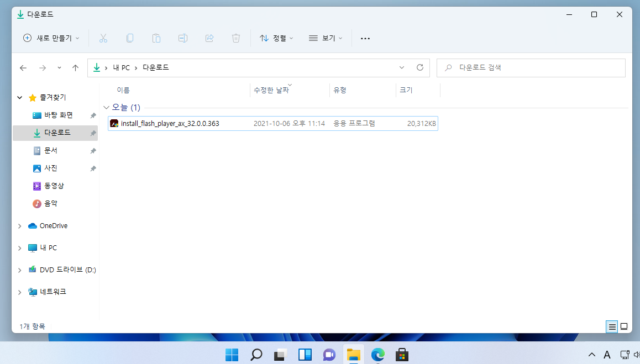Refresh the 다운로드 folder view

coord(420,67)
